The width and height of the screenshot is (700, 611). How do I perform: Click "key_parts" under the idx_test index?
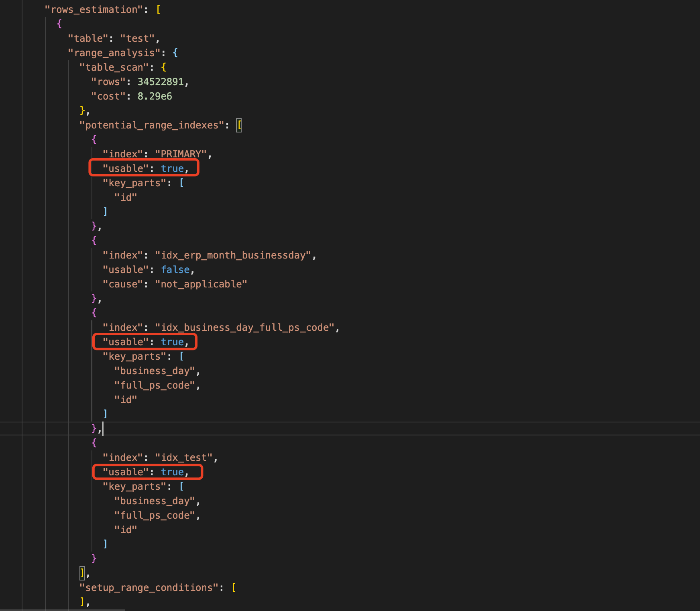click(134, 487)
